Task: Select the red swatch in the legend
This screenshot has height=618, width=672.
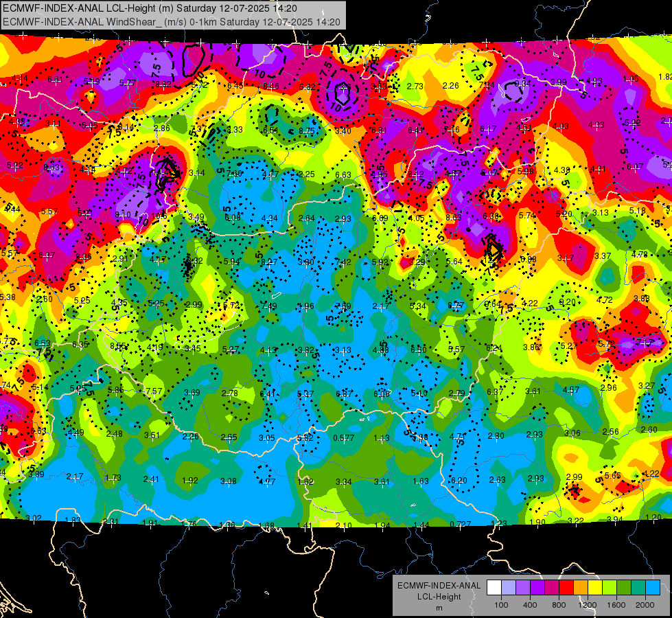Action: [566, 587]
